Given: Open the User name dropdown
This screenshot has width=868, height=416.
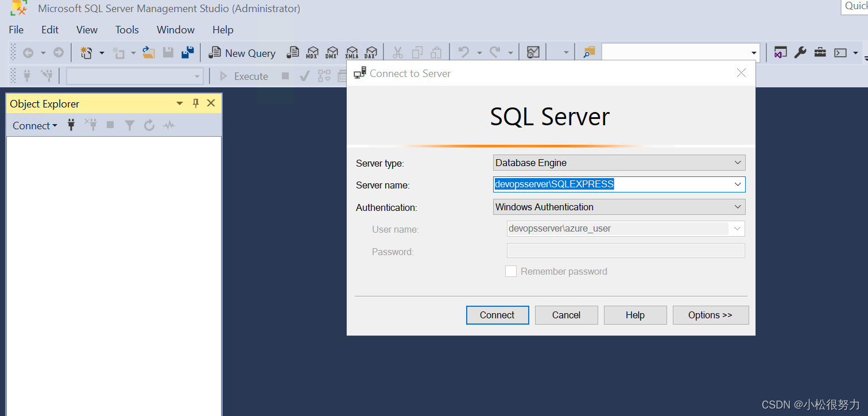Looking at the screenshot, I should point(738,229).
